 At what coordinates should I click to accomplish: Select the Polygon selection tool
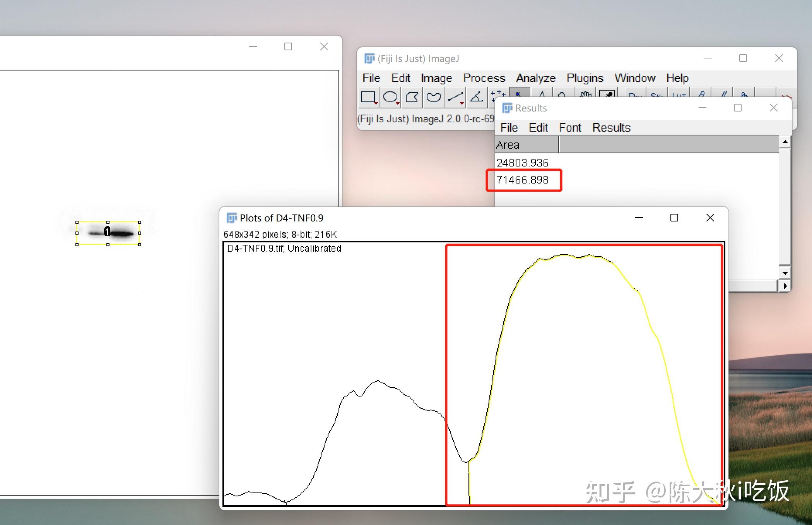(412, 97)
